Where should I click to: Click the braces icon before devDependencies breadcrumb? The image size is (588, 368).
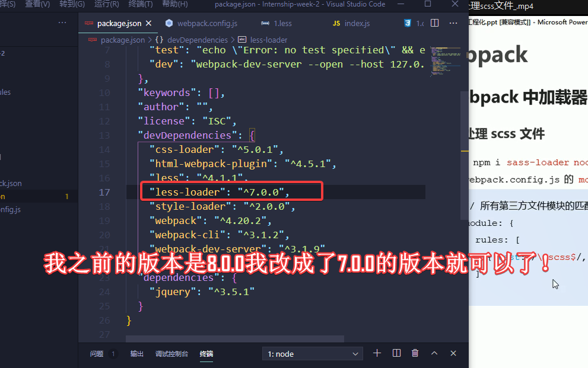click(160, 40)
